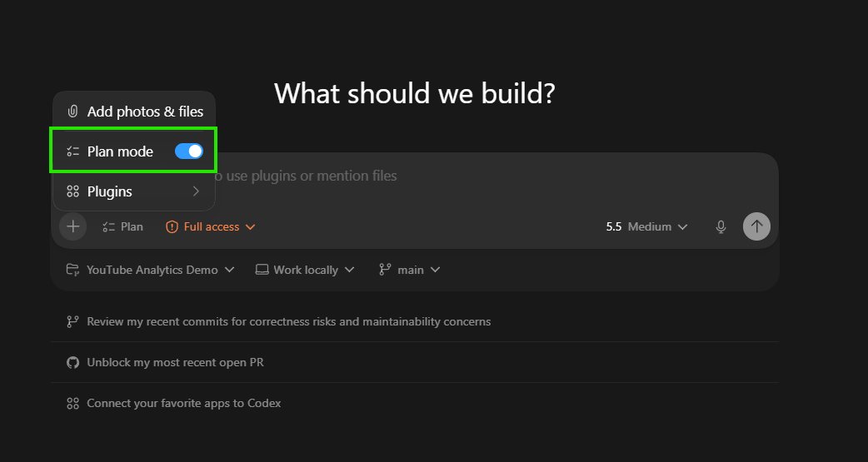The height and width of the screenshot is (462, 868).
Task: Turn off the Plan mode switch
Action: point(189,151)
